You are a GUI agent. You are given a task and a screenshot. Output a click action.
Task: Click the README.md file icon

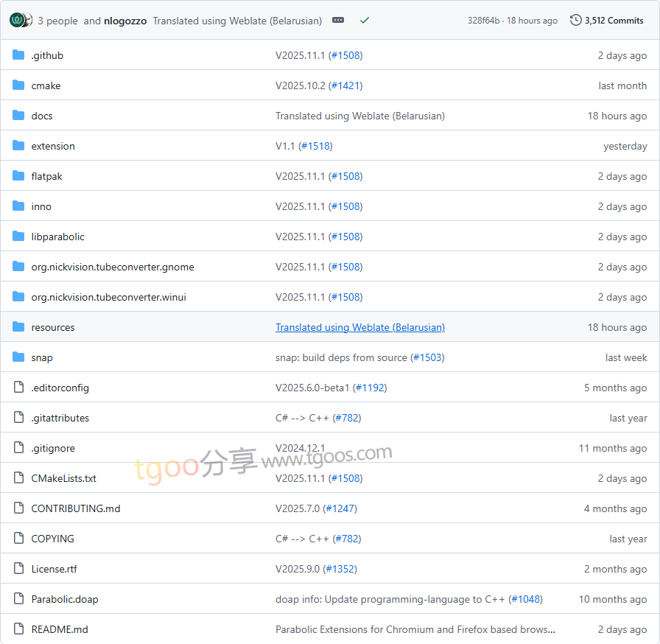click(x=18, y=629)
